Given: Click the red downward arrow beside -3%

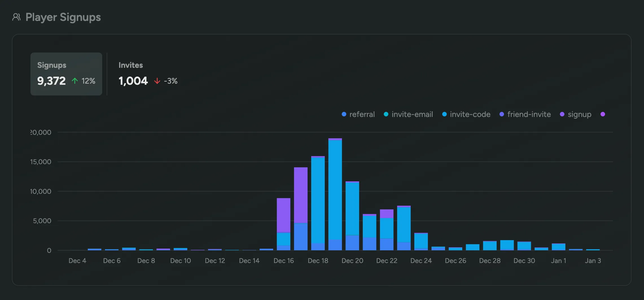Looking at the screenshot, I should pos(157,81).
